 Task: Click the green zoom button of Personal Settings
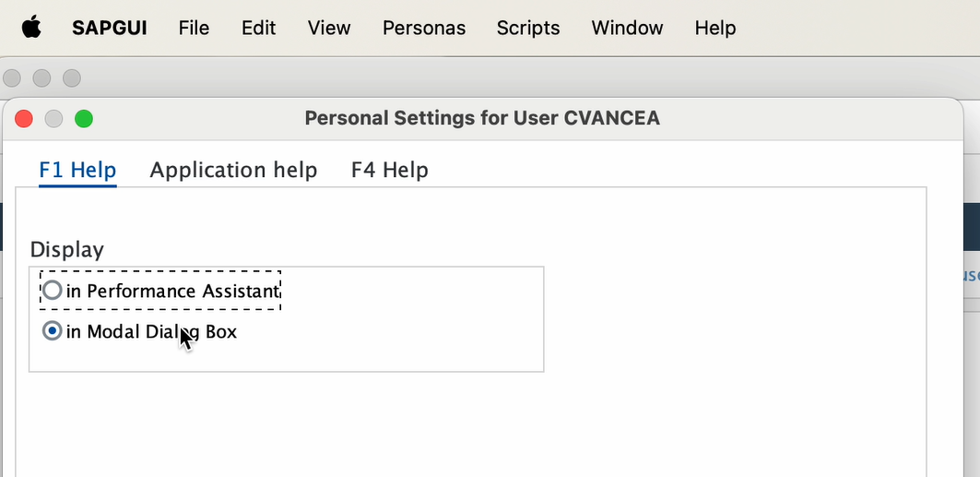click(x=84, y=118)
